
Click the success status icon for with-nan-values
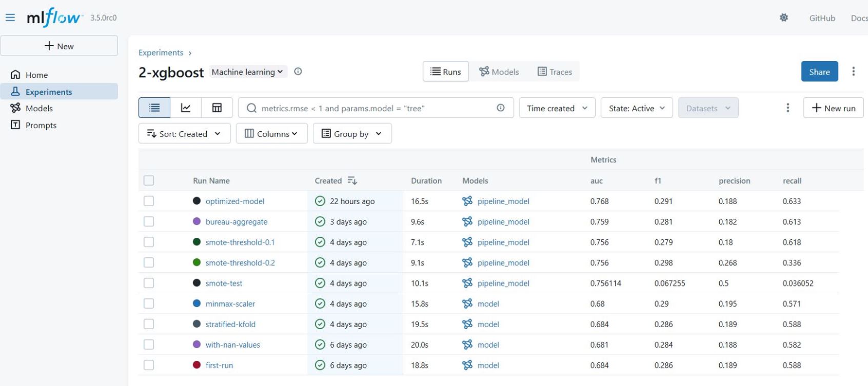pyautogui.click(x=320, y=344)
